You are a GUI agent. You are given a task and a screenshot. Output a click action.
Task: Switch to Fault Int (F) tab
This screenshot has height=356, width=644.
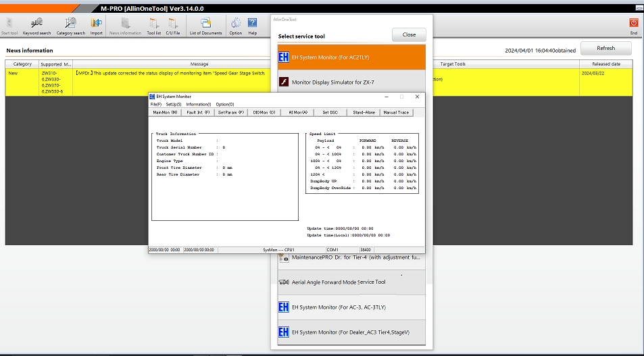pyautogui.click(x=198, y=113)
